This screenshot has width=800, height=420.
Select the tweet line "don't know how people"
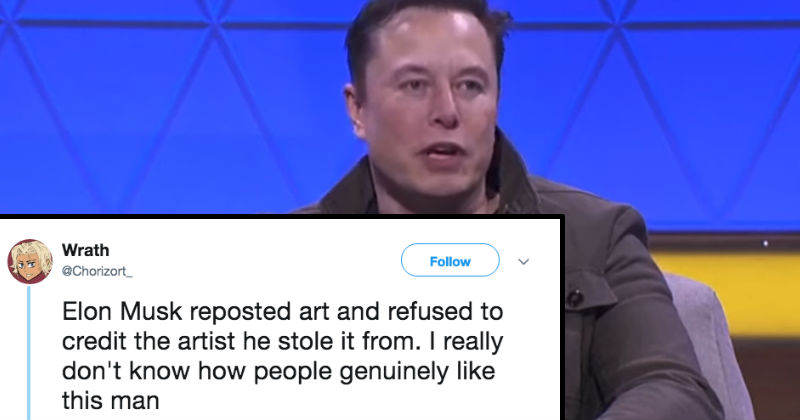pyautogui.click(x=279, y=371)
